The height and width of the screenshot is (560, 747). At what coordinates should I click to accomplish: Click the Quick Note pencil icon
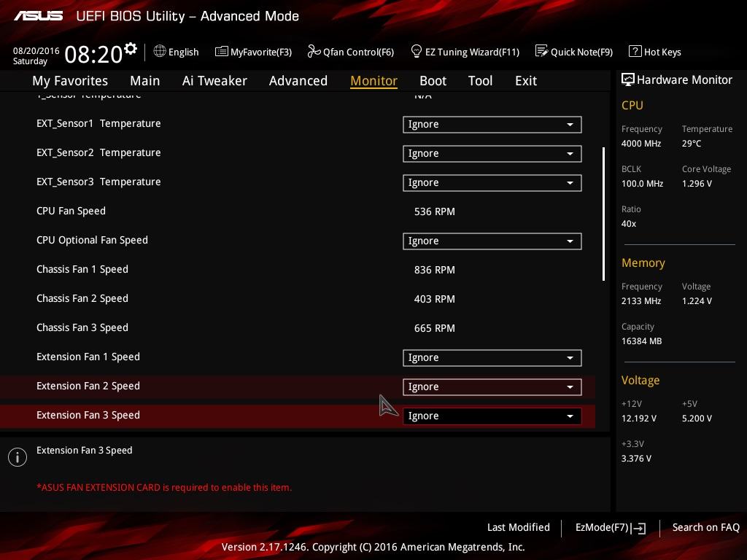tap(542, 51)
